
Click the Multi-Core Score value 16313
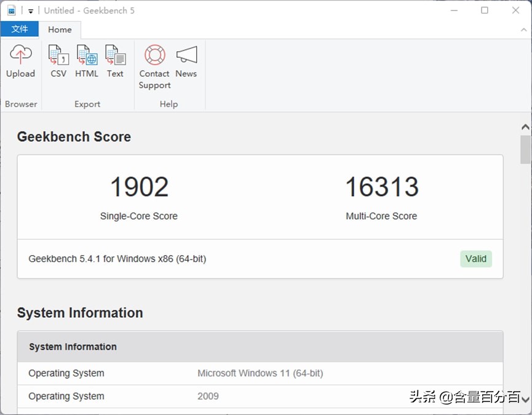(x=381, y=187)
